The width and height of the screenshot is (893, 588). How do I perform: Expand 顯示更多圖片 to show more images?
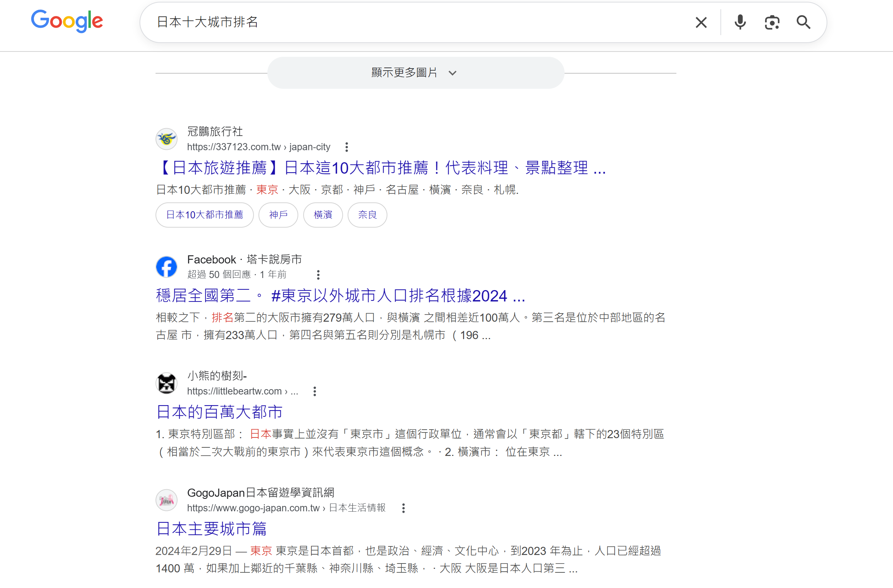click(x=415, y=73)
